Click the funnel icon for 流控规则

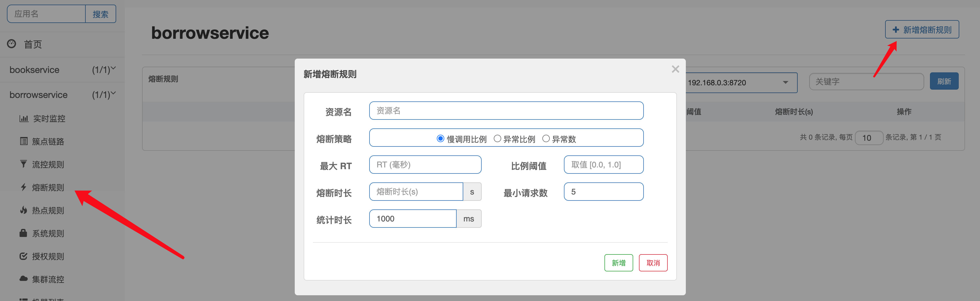(x=24, y=164)
